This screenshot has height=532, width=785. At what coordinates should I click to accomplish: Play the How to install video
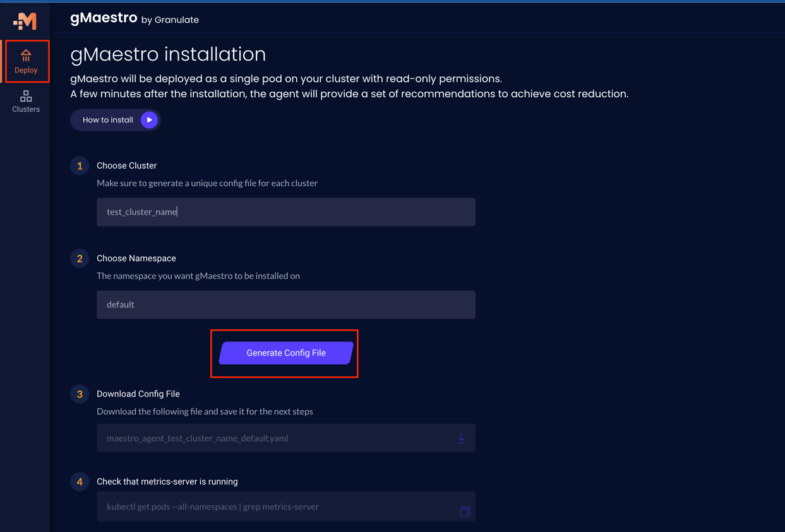pos(149,120)
